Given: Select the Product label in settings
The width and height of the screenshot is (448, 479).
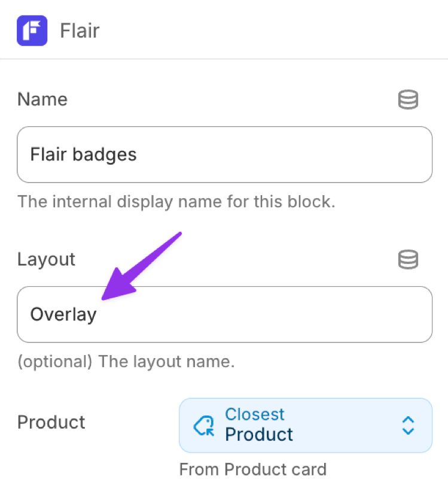Looking at the screenshot, I should (51, 423).
